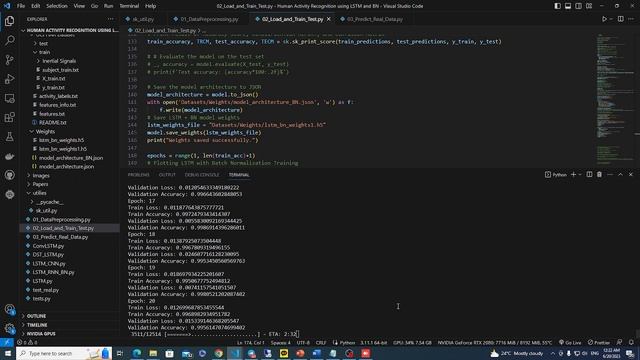
Task: Expand the test folder in Explorer
Action: [43, 43]
